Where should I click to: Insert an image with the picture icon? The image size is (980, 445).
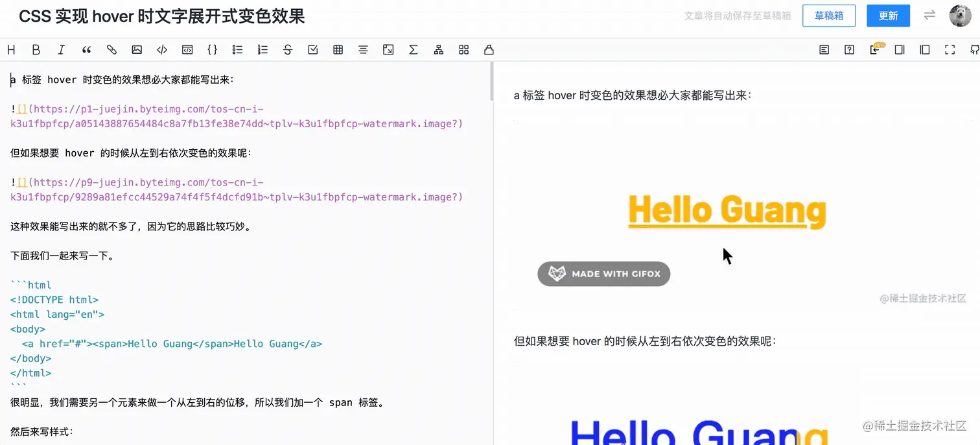pos(137,50)
